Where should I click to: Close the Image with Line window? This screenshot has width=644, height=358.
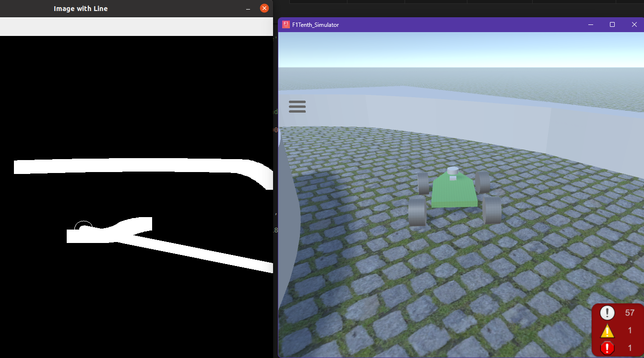264,9
